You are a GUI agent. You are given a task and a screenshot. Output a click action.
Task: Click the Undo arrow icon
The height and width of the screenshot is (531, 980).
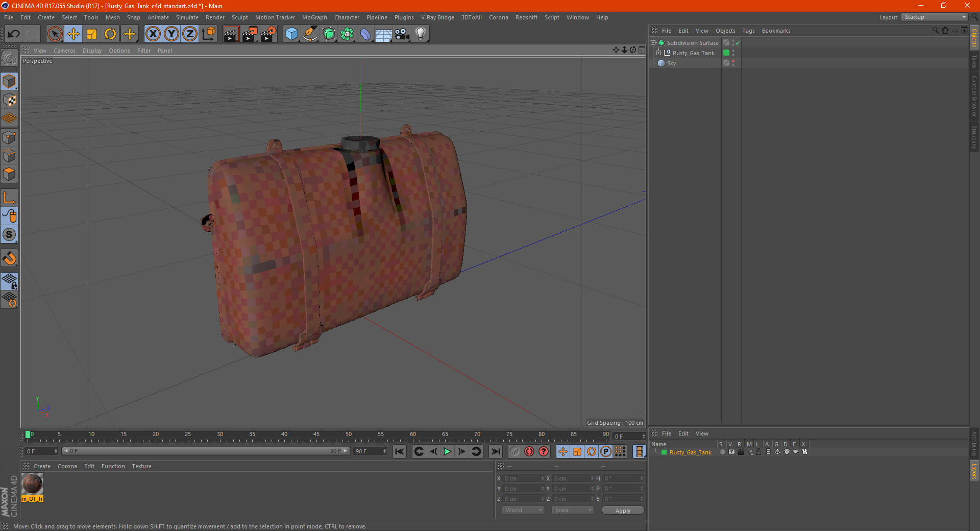tap(13, 34)
